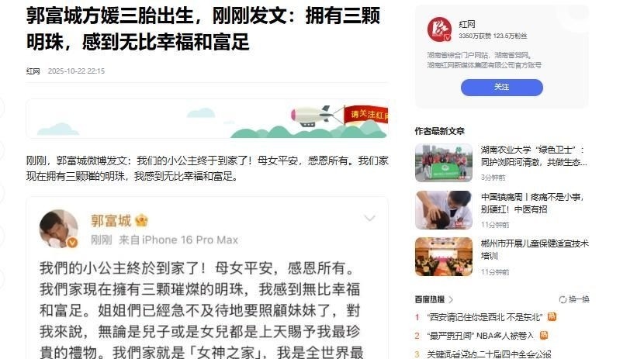Viewport: 644px width, 359px height.
Task: Click the crown badge beside 郭富城 name
Action: coord(141,221)
